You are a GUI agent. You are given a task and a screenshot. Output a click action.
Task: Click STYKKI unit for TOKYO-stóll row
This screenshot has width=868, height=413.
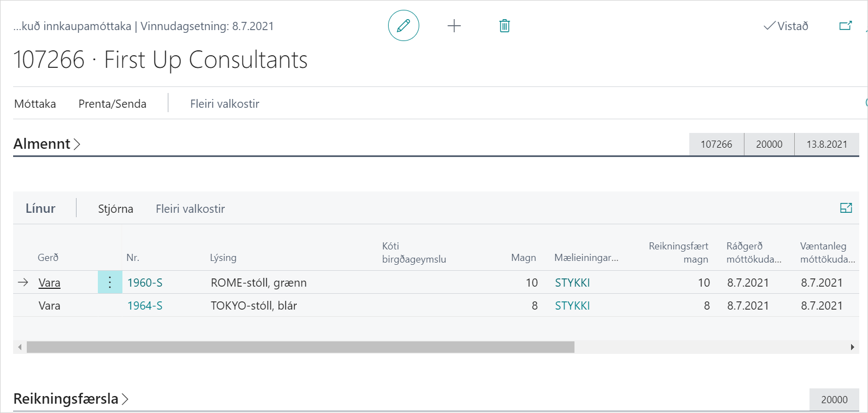click(572, 306)
